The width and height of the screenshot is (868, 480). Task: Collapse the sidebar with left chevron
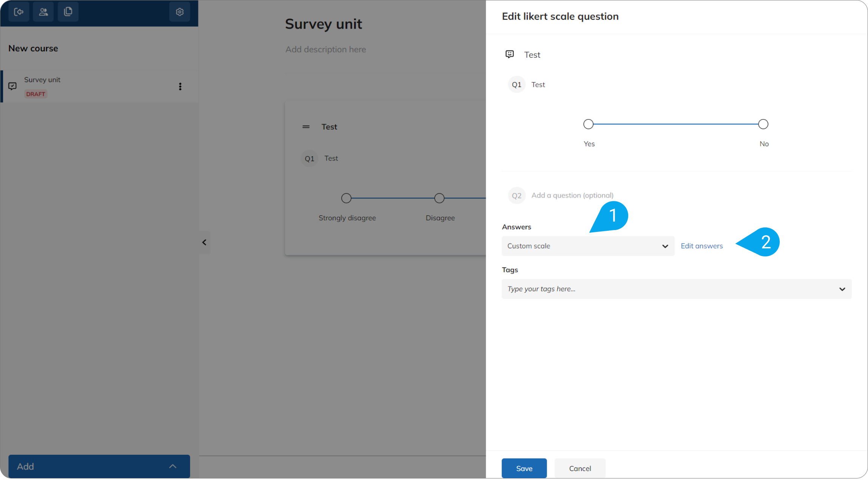click(204, 242)
